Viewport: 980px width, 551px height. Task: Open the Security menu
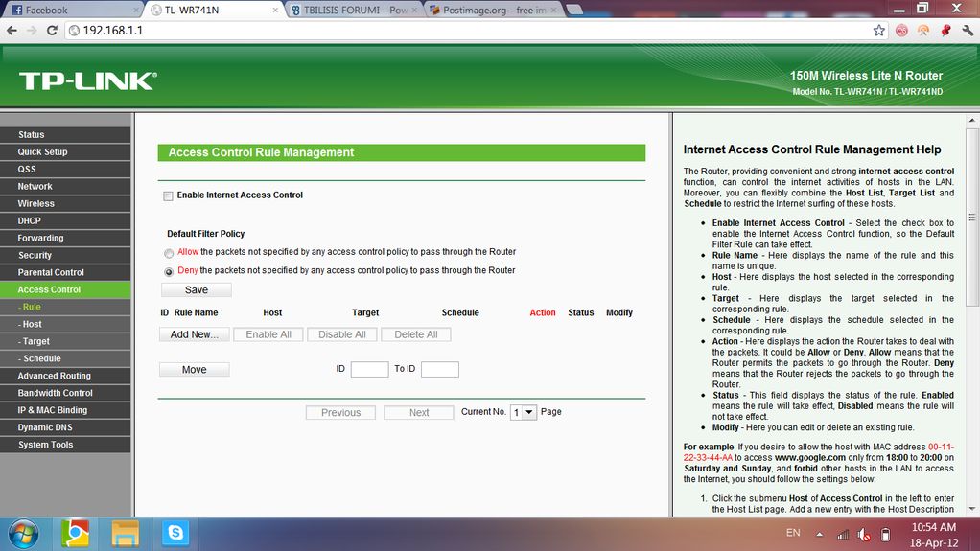pos(65,255)
